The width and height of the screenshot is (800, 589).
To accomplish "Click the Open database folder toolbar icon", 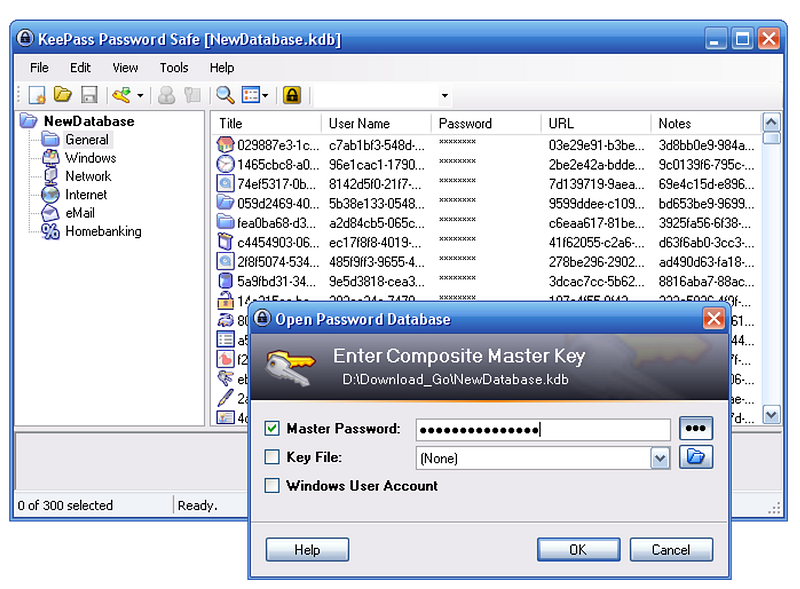I will pos(63,95).
